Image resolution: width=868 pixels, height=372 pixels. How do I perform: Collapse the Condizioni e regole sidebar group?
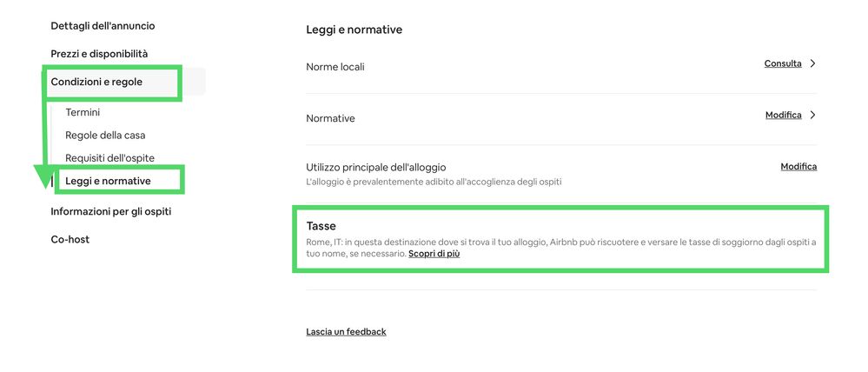coord(96,82)
